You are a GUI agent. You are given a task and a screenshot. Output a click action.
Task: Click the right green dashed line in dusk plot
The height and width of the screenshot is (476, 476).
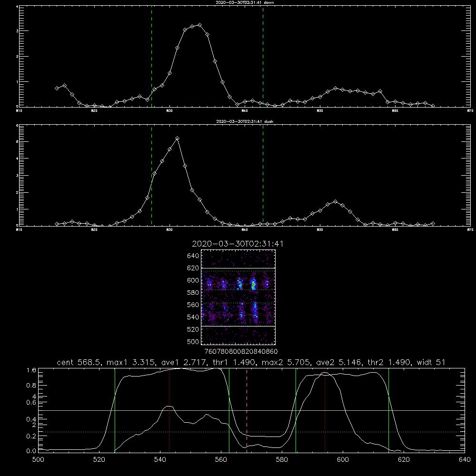[x=263, y=175]
